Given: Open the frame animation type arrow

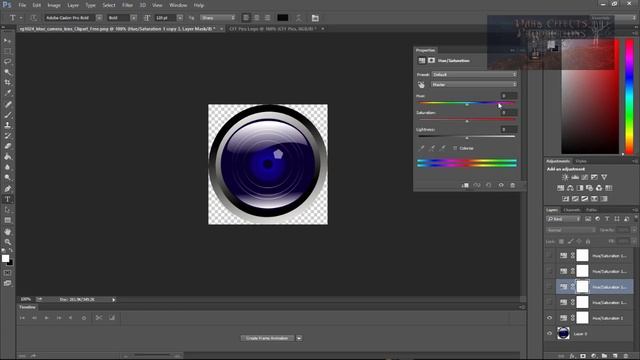Looking at the screenshot, I should [x=299, y=338].
